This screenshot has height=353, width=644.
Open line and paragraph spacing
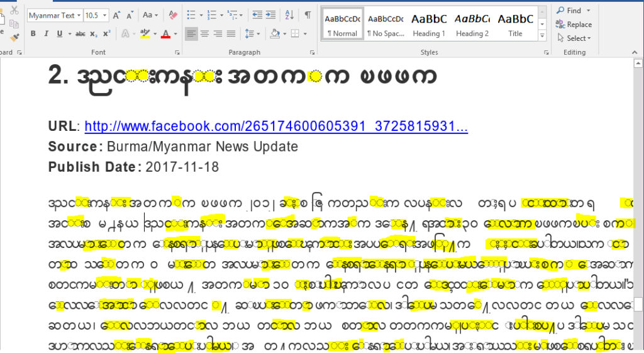click(249, 34)
